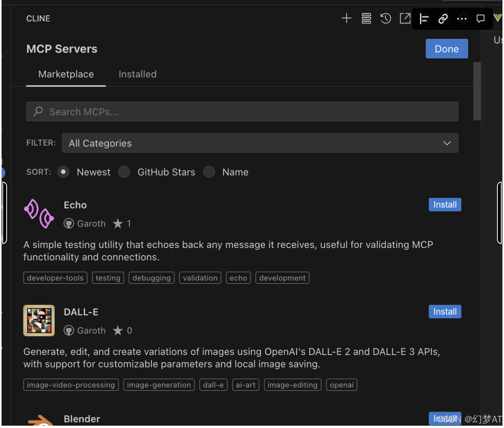Click the Blender server title
Viewport: 504px width, 428px height.
(82, 419)
